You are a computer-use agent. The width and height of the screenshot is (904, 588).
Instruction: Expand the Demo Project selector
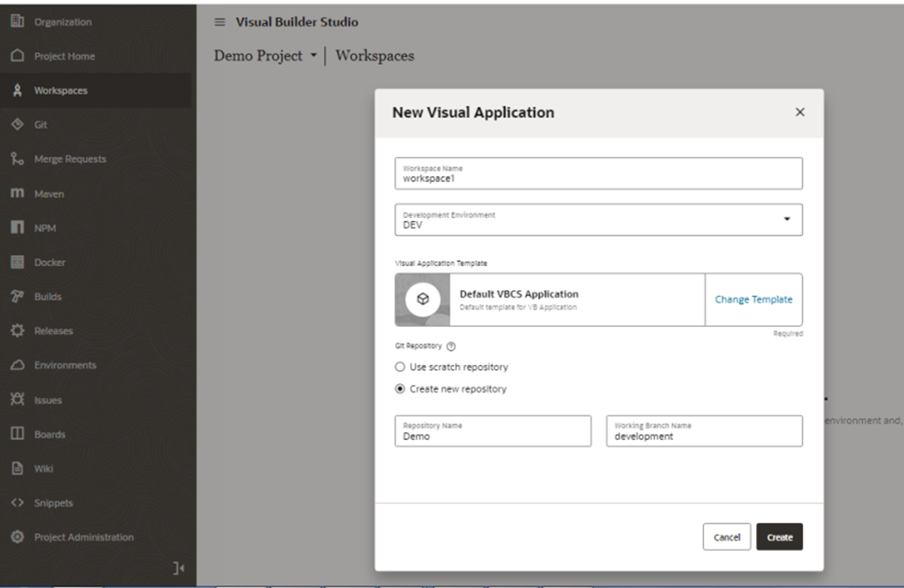[x=314, y=55]
